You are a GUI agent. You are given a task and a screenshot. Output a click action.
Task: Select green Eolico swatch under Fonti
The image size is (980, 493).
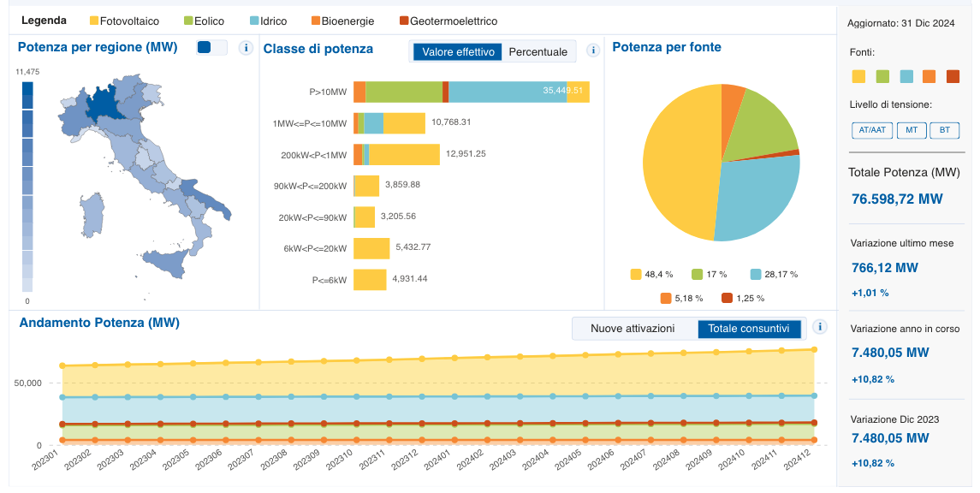tap(882, 76)
